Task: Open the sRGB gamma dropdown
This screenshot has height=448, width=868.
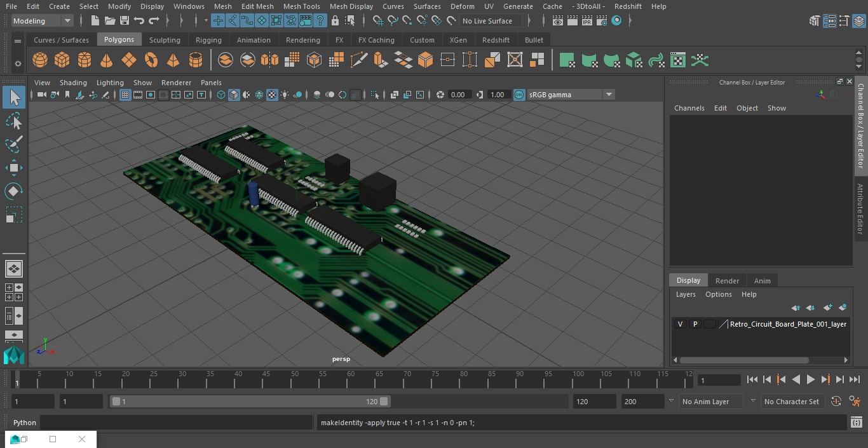Action: [x=571, y=95]
